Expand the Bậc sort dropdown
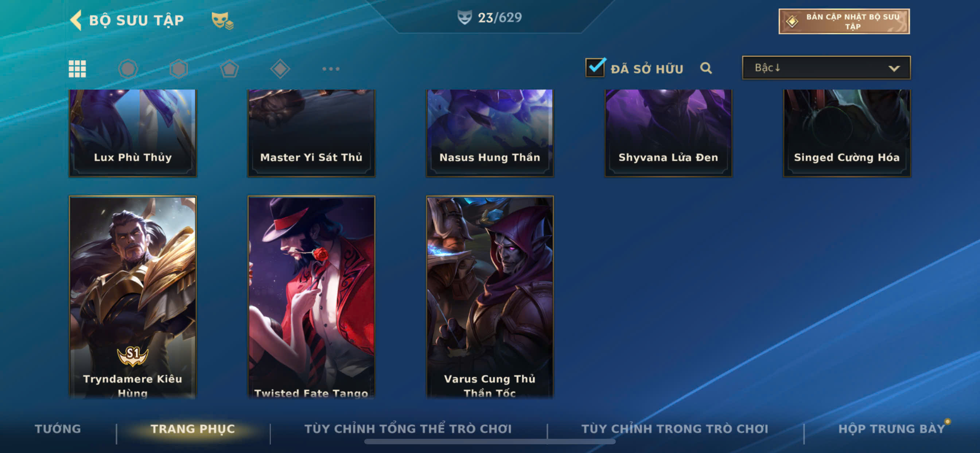The image size is (980, 453). tap(826, 68)
